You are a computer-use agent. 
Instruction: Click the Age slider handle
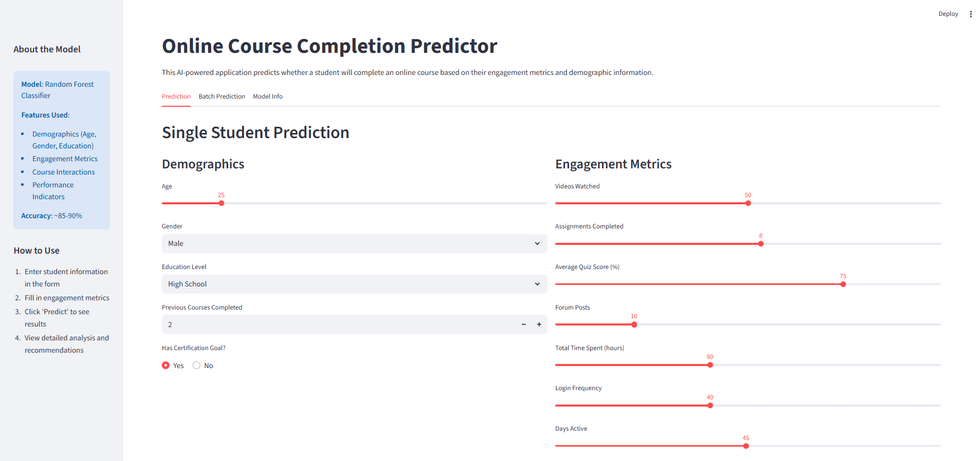(x=221, y=203)
